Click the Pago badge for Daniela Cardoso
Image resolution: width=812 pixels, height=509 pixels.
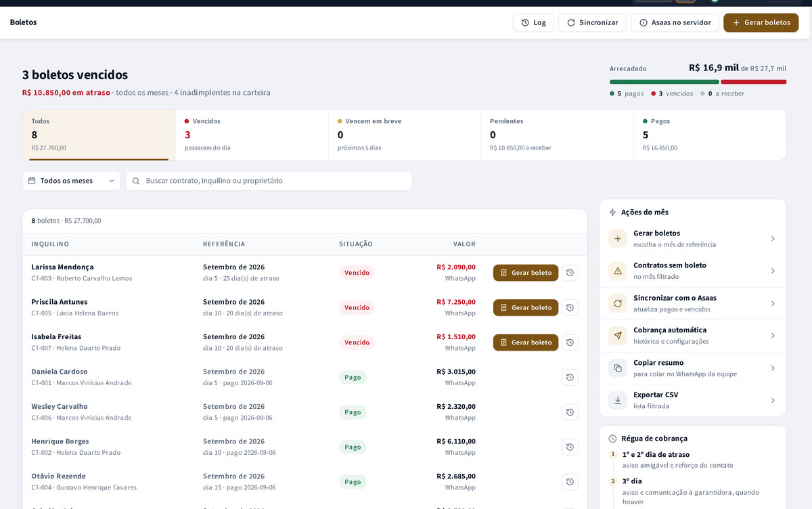(353, 377)
